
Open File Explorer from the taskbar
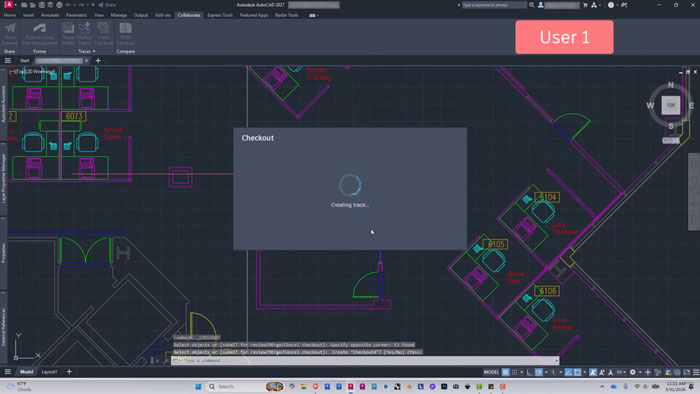[x=304, y=386]
